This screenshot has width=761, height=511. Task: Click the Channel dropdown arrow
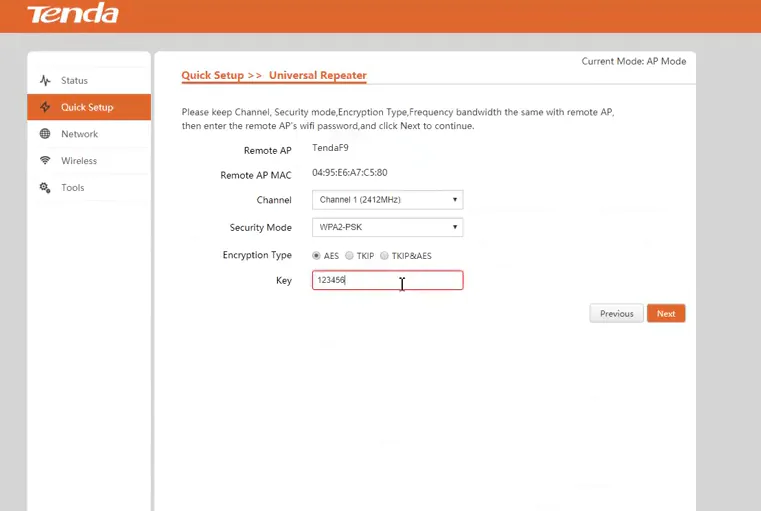pos(454,200)
